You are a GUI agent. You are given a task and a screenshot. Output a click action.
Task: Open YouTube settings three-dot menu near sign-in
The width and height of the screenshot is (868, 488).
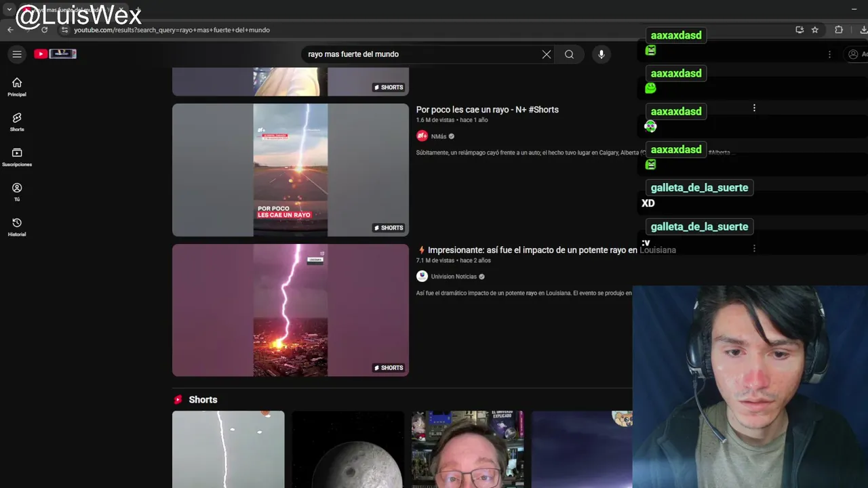pyautogui.click(x=829, y=54)
